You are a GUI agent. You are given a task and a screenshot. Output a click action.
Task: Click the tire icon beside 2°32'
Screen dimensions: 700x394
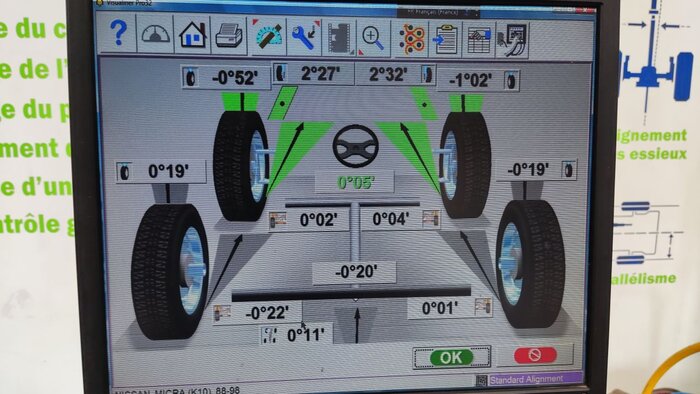tap(427, 74)
